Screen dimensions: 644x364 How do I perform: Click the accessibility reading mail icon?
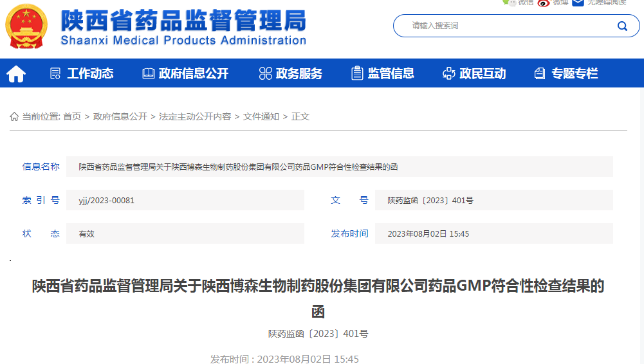pyautogui.click(x=578, y=3)
